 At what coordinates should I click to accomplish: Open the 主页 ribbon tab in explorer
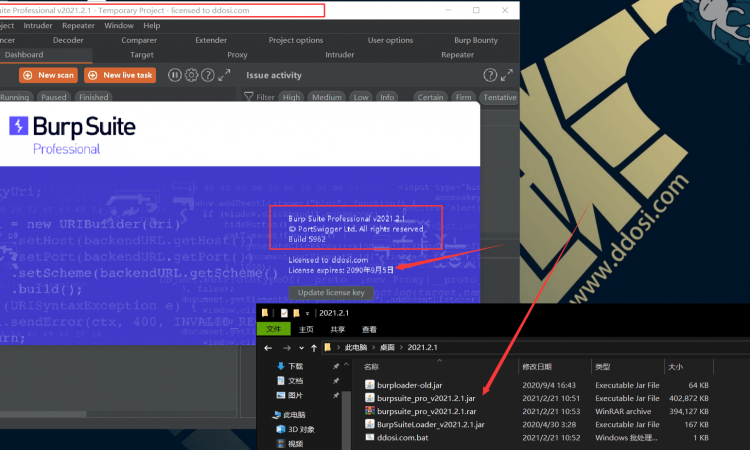pos(306,329)
